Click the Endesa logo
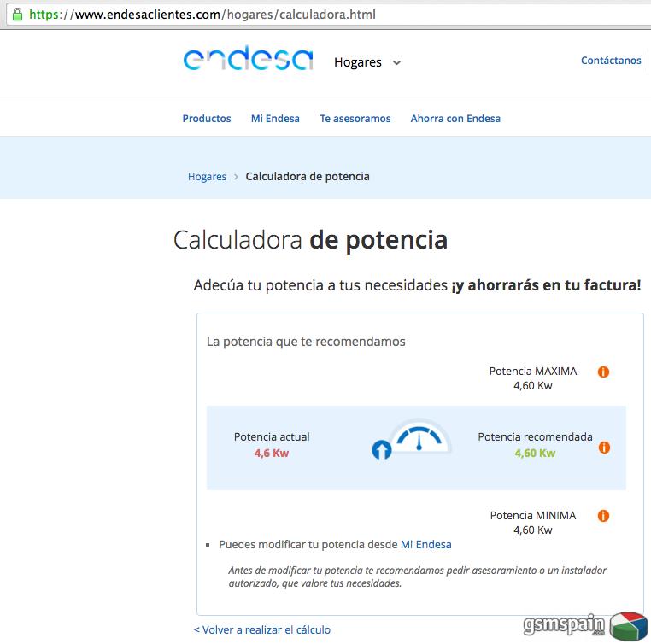This screenshot has height=644, width=651. [249, 58]
